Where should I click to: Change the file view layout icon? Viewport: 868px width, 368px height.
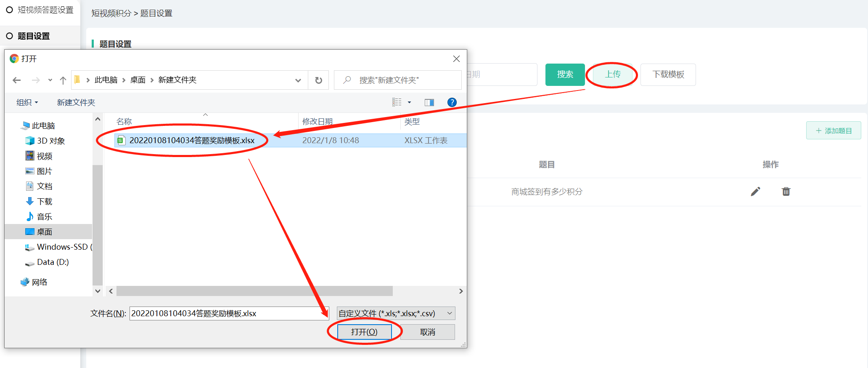point(397,102)
